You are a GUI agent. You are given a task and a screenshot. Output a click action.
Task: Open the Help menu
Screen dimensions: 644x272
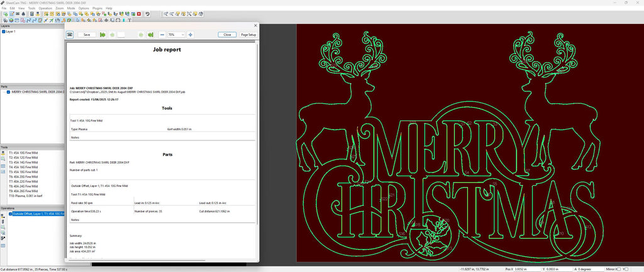pyautogui.click(x=109, y=8)
